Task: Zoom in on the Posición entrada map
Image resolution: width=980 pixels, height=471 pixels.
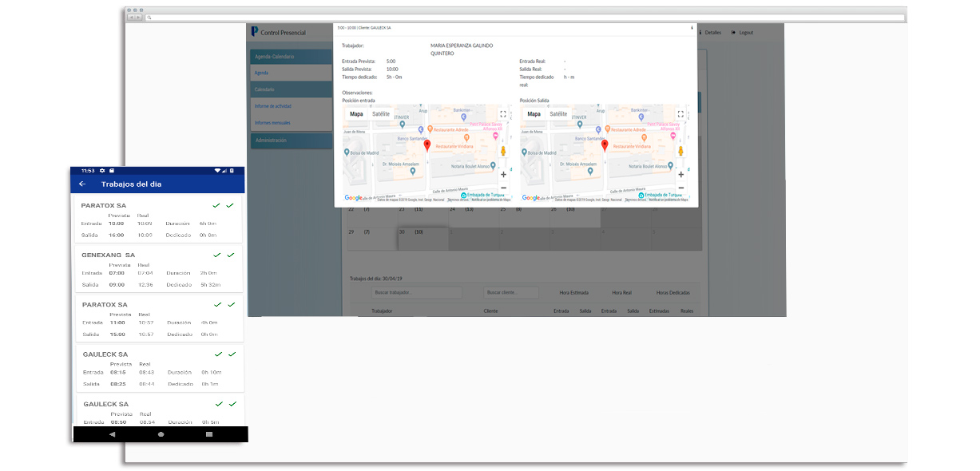Action: (503, 174)
